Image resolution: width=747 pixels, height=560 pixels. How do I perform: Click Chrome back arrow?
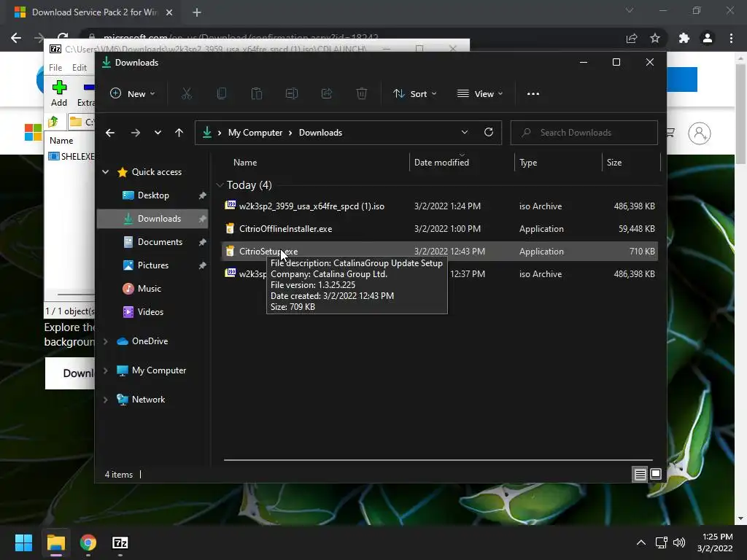(16, 38)
